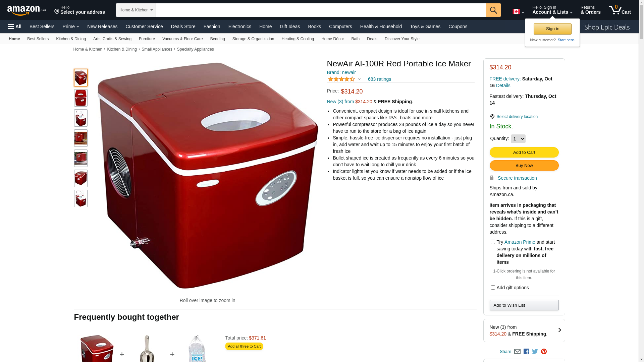Viewport: 644px width, 362px height.
Task: Open the Canada flag country selector dropdown
Action: pos(518,12)
